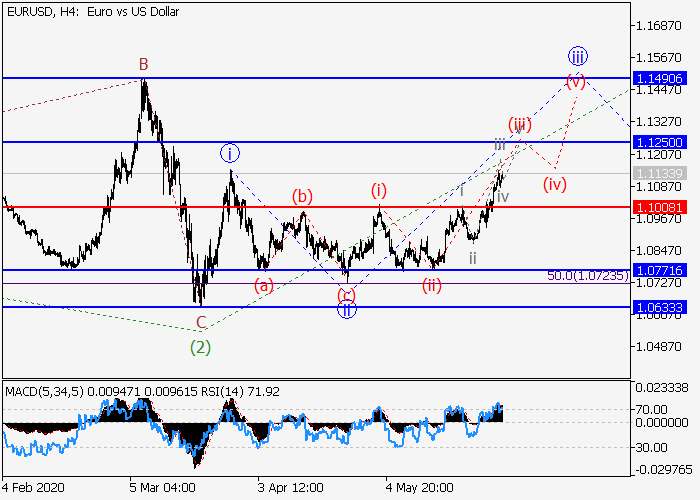Image resolution: width=700 pixels, height=500 pixels.
Task: Click the red (a) wave label
Action: coord(263,285)
